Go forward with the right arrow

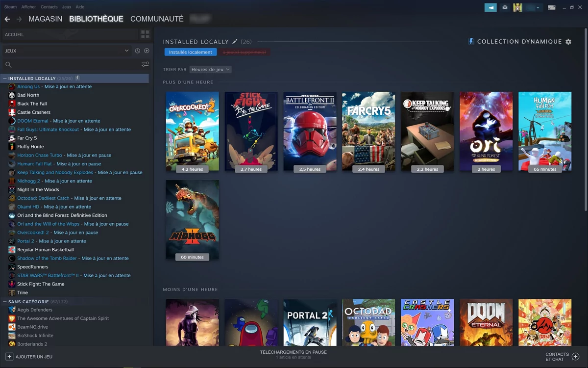[x=19, y=19]
